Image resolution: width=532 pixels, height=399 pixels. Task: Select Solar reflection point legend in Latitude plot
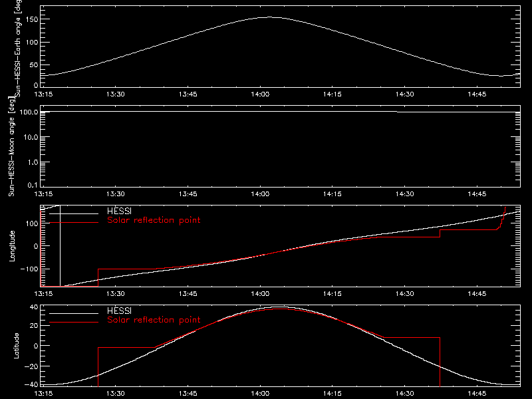point(154,320)
